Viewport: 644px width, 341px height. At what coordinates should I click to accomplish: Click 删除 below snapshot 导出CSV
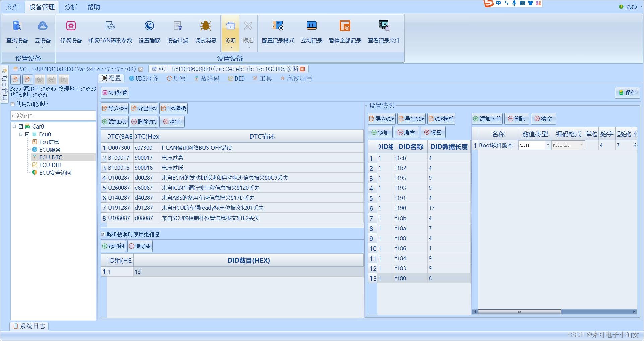coord(406,132)
